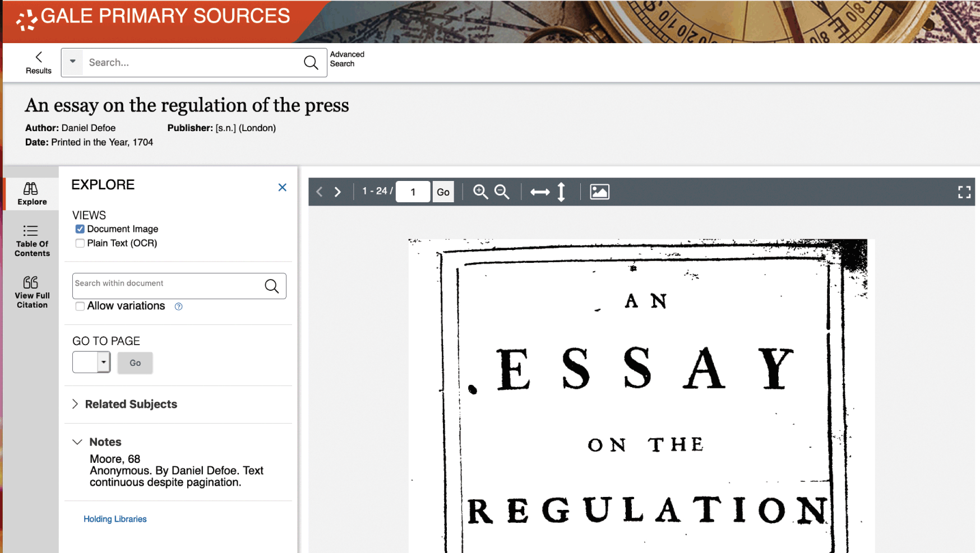Open the Holding Libraries link
The width and height of the screenshot is (980, 553).
(115, 519)
